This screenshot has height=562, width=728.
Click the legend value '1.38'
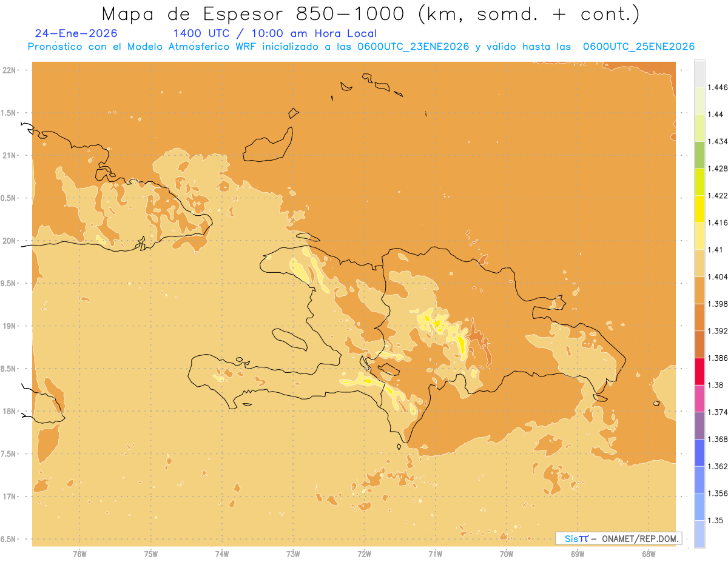715,385
